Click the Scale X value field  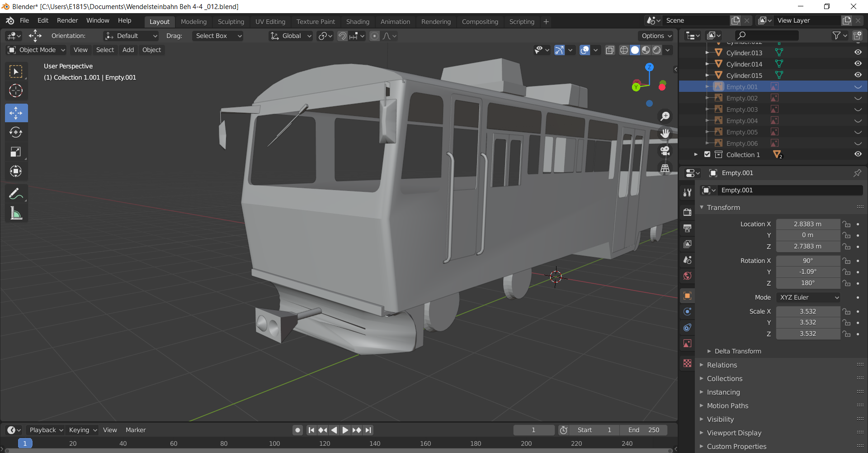click(807, 311)
